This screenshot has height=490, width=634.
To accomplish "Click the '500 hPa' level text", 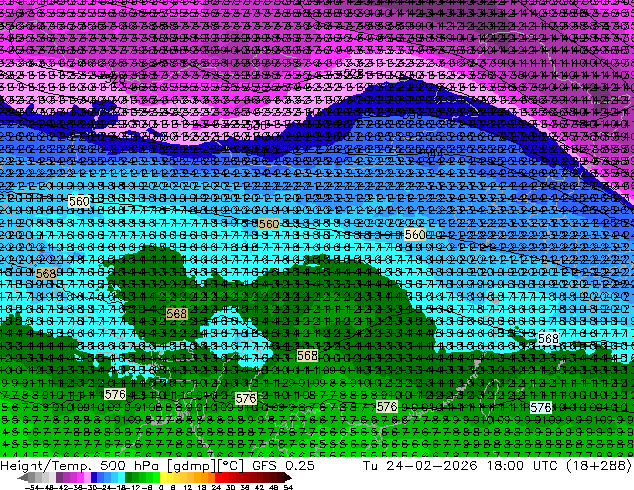I will click(x=129, y=466).
